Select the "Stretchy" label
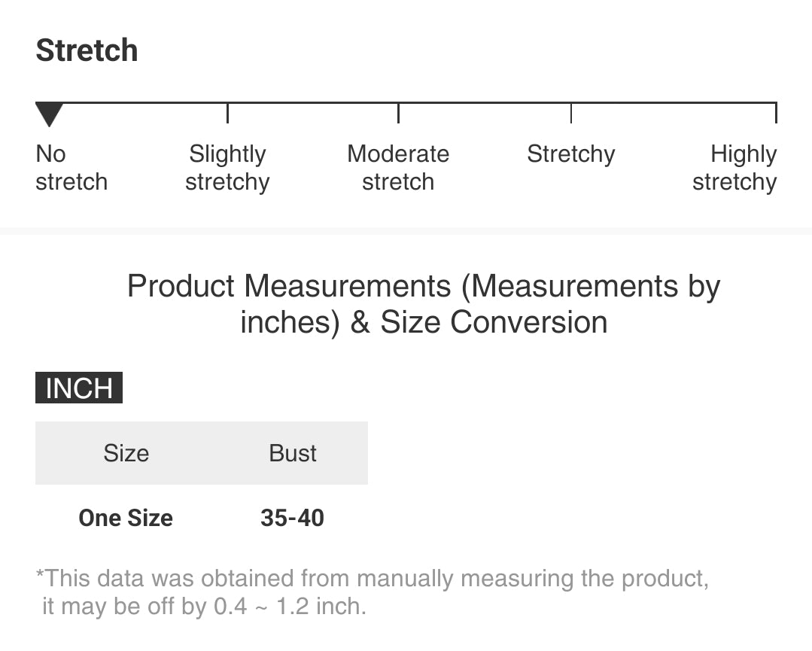 coord(571,154)
